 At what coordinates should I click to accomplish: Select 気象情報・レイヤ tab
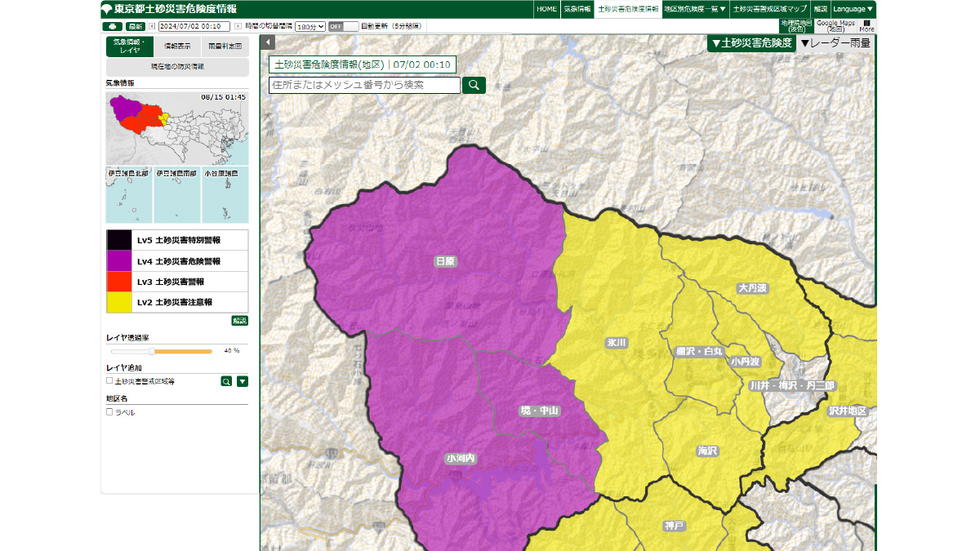[130, 47]
